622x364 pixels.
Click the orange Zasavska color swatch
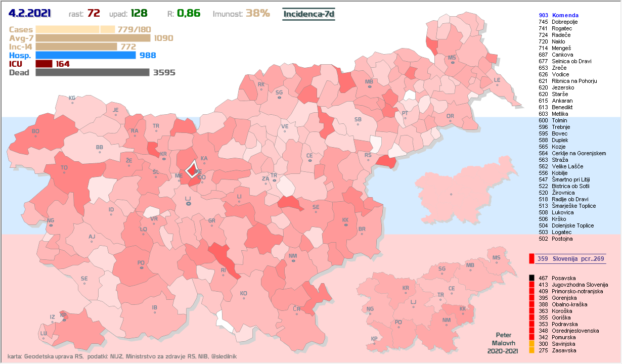coord(531,350)
